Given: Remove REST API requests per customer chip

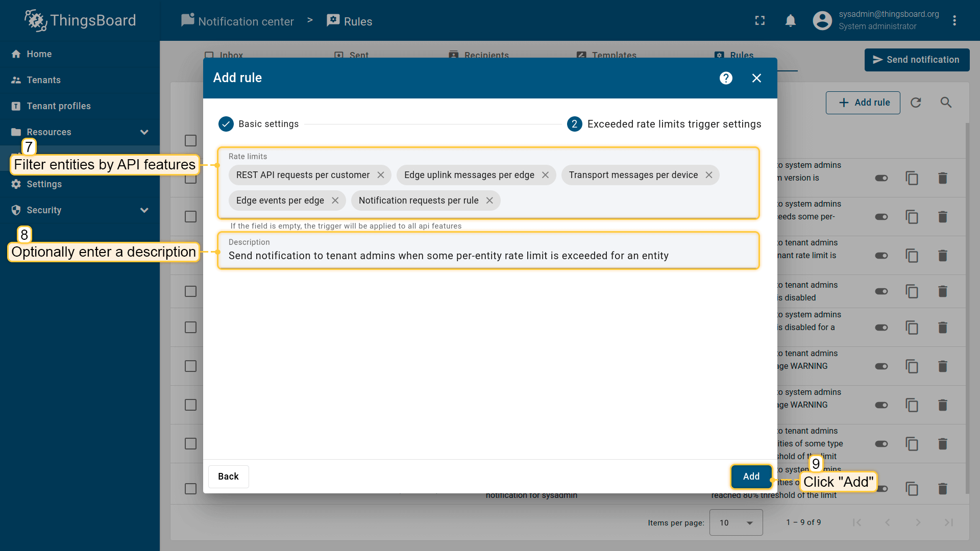Looking at the screenshot, I should tap(381, 175).
